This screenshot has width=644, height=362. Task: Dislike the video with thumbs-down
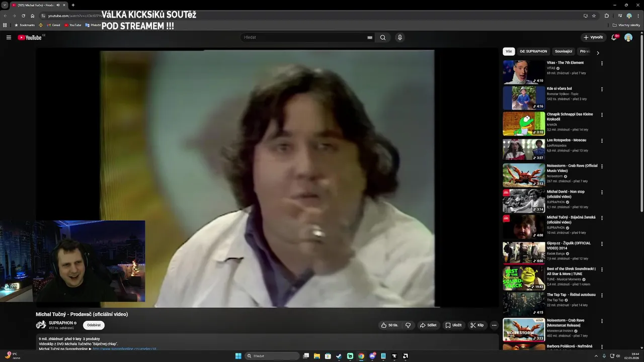(408, 325)
